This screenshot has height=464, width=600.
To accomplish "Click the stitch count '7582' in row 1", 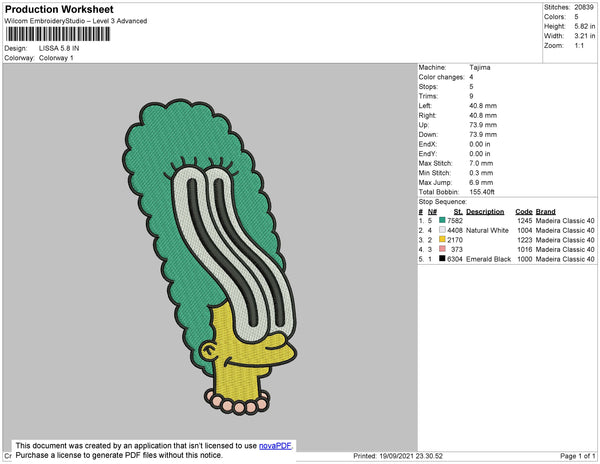I will [455, 221].
